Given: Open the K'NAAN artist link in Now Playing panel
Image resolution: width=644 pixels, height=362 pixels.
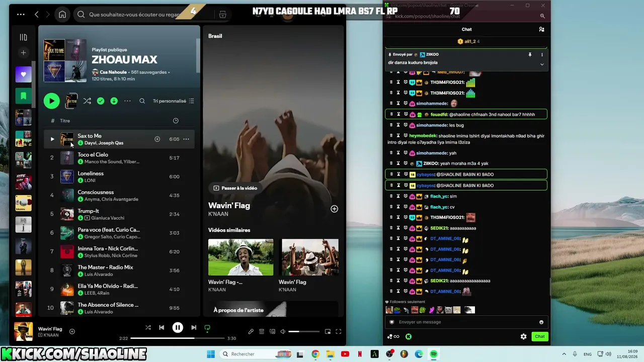Looking at the screenshot, I should (x=218, y=214).
